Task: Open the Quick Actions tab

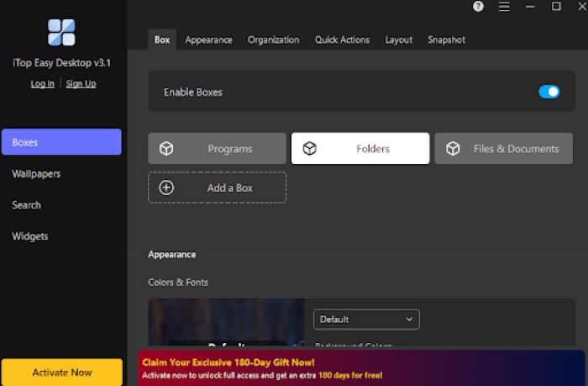Action: (342, 40)
